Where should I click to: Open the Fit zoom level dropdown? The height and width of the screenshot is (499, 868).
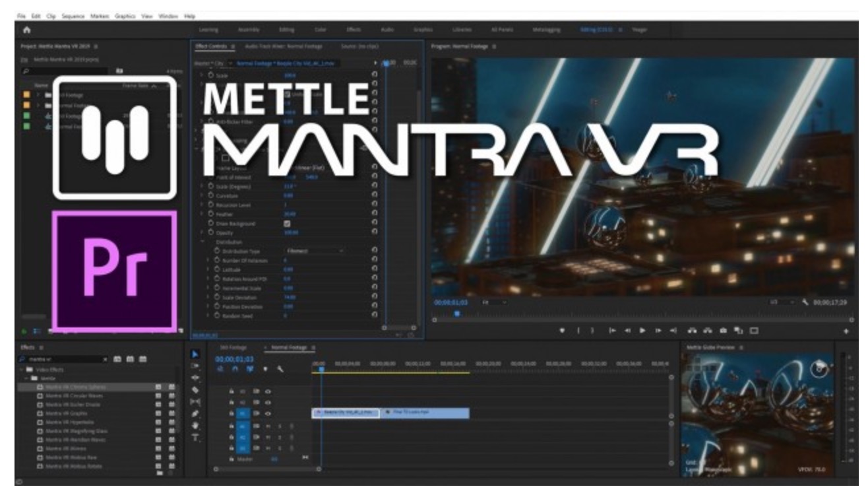(495, 302)
